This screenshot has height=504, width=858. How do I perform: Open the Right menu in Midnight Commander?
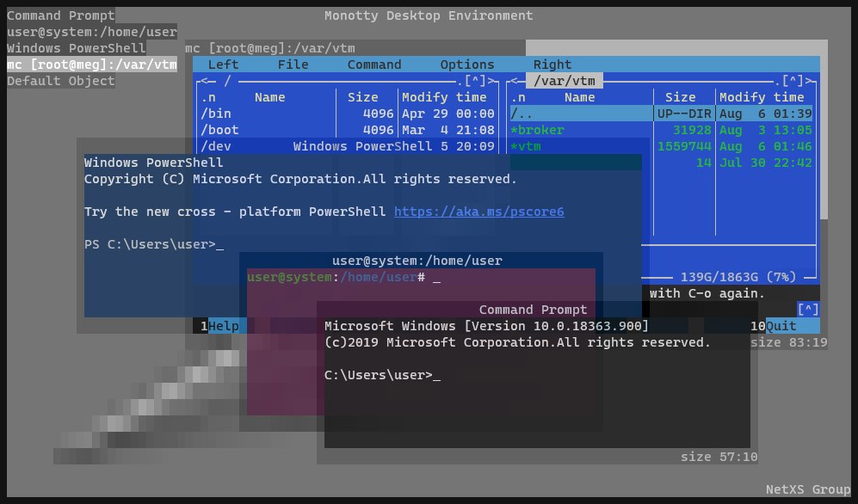pyautogui.click(x=552, y=65)
